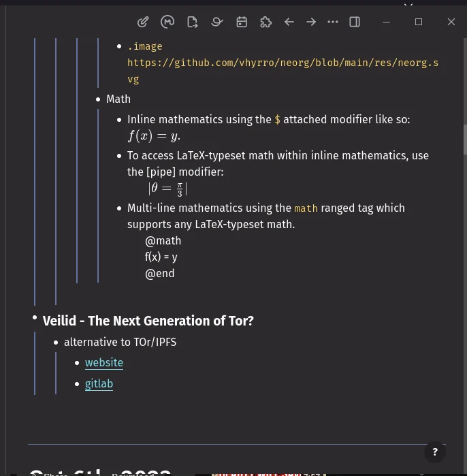Image resolution: width=467 pixels, height=476 pixels.
Task: Click 'supports any LaTeX-typeset math.' text
Action: [211, 225]
